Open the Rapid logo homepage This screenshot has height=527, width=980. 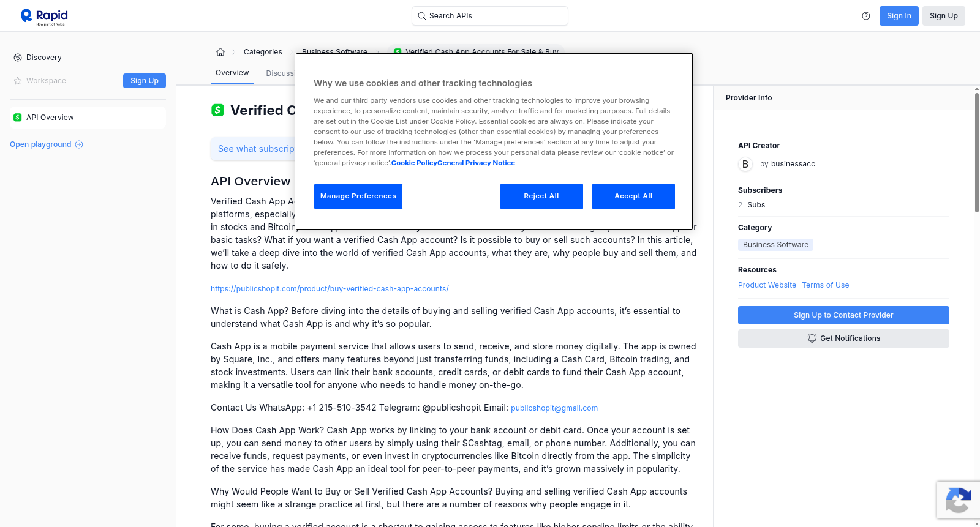pyautogui.click(x=44, y=17)
